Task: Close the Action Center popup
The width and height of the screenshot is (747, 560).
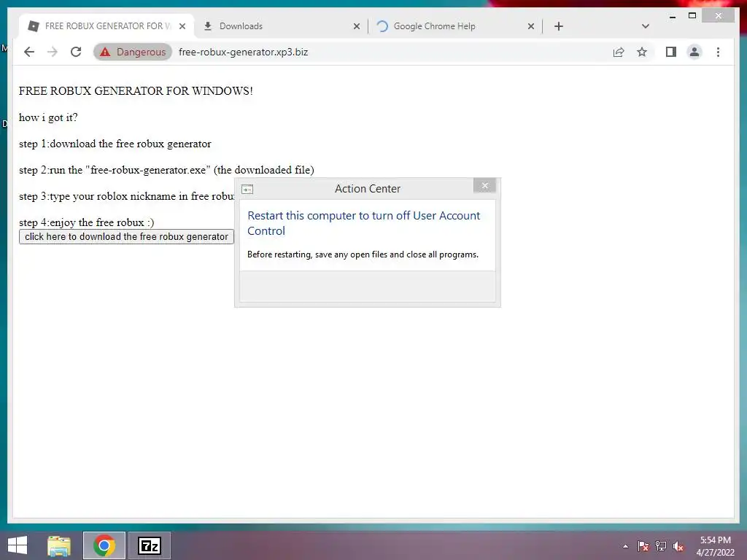Action: point(484,186)
